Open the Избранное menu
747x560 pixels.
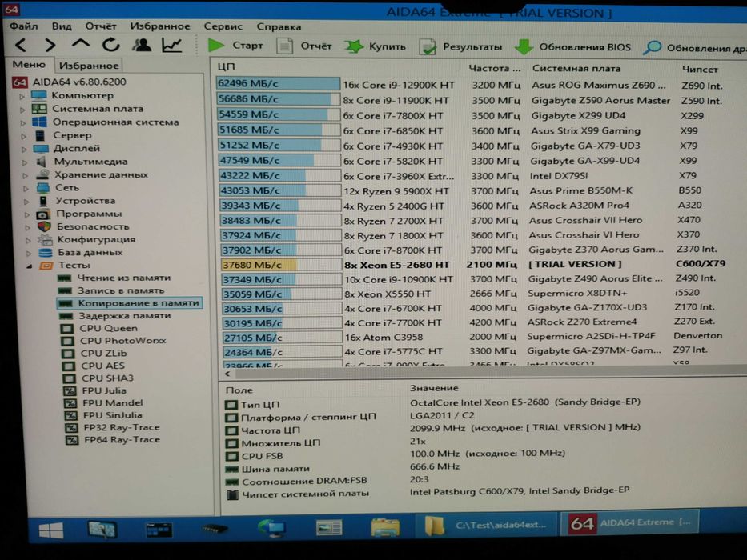click(x=160, y=26)
